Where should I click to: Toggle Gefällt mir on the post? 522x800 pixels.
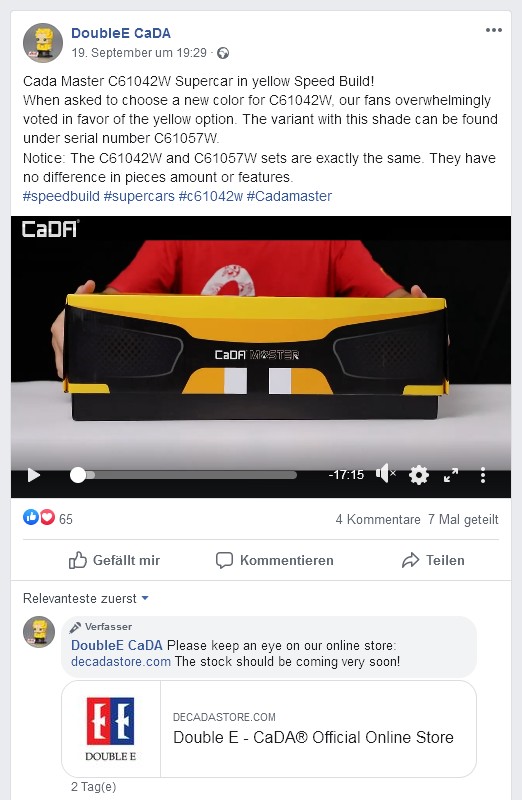[114, 560]
